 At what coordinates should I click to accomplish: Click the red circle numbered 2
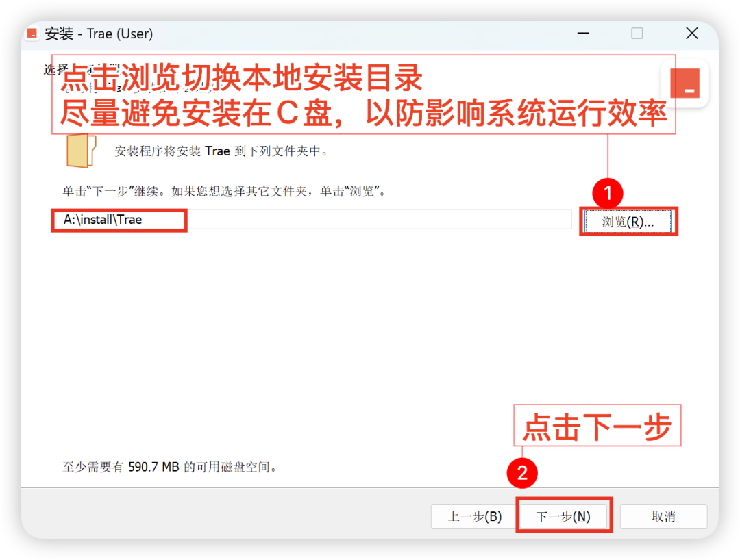pyautogui.click(x=522, y=473)
